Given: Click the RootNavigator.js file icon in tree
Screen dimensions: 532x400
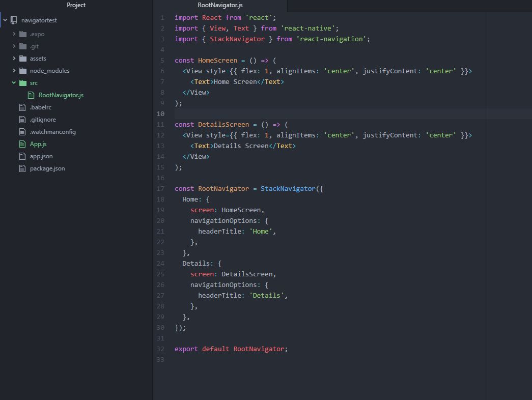Looking at the screenshot, I should (x=31, y=95).
